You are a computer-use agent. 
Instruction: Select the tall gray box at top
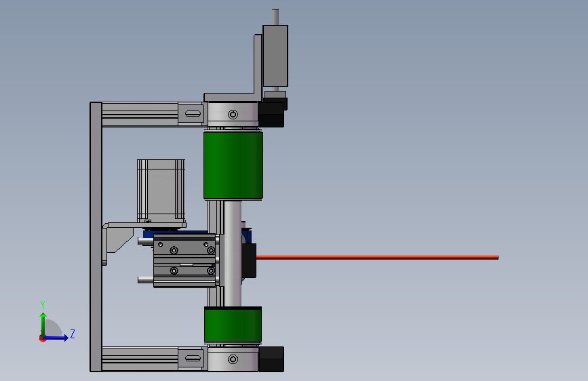tap(275, 56)
